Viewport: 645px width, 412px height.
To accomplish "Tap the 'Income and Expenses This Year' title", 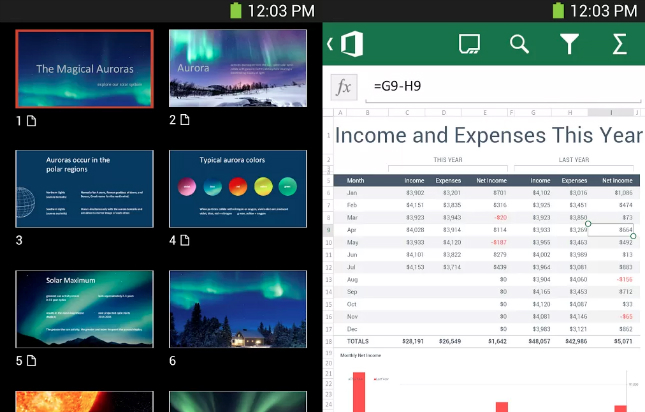I will click(x=488, y=135).
